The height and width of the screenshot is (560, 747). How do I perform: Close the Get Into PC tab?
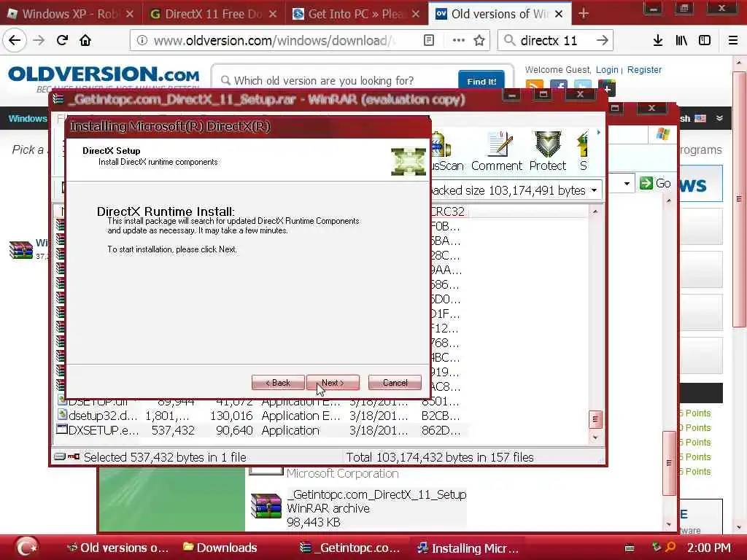point(415,14)
